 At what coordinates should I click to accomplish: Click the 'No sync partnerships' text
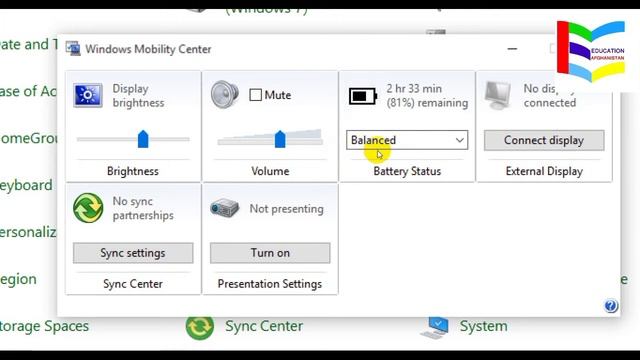point(143,208)
